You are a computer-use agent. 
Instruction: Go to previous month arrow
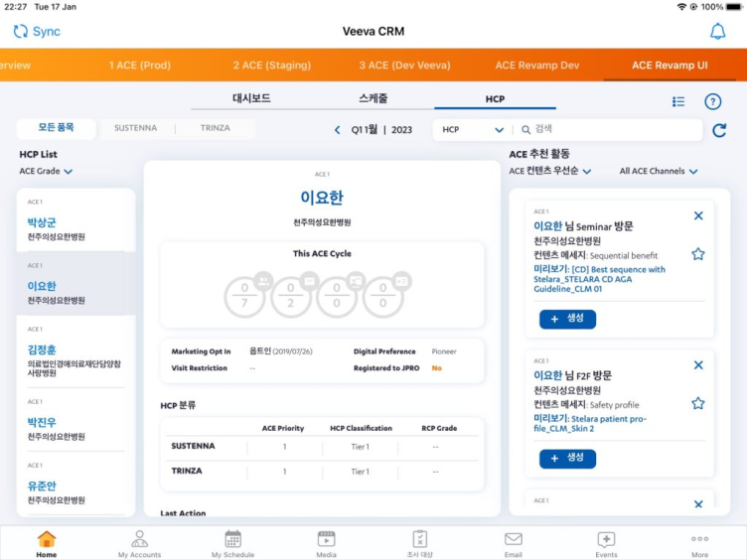pyautogui.click(x=337, y=130)
